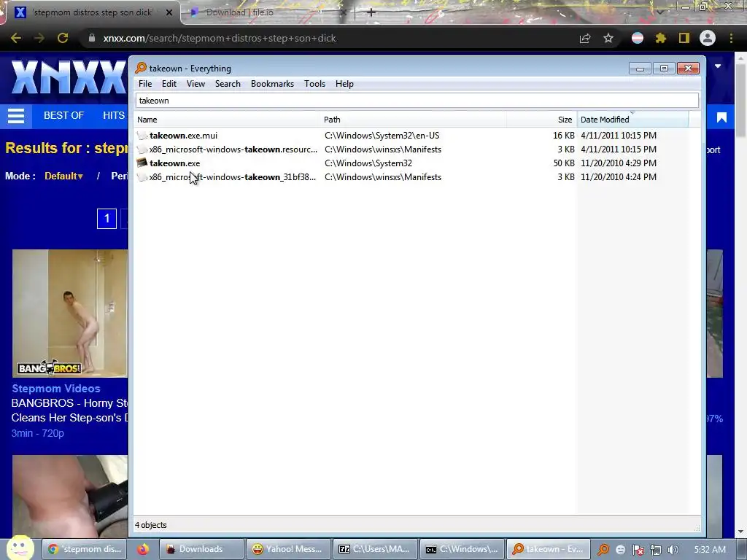
Task: Sort results by the Size column header
Action: [542, 120]
